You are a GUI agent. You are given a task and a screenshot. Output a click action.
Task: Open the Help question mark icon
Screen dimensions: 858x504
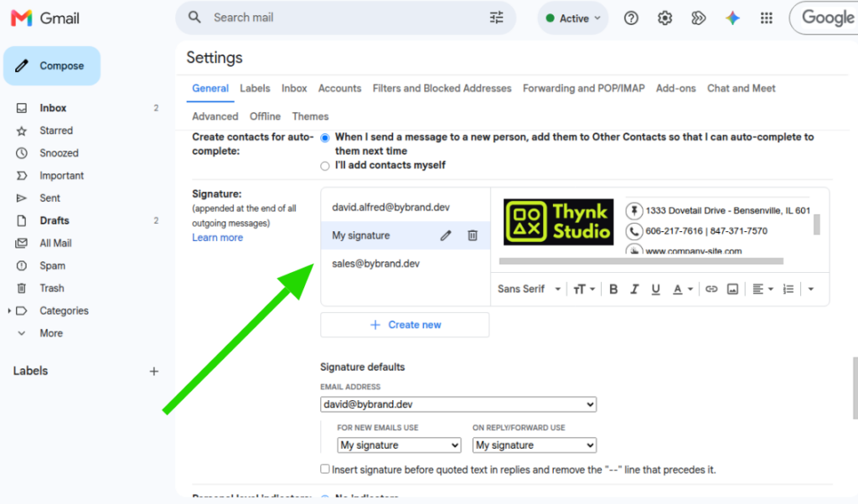[631, 18]
